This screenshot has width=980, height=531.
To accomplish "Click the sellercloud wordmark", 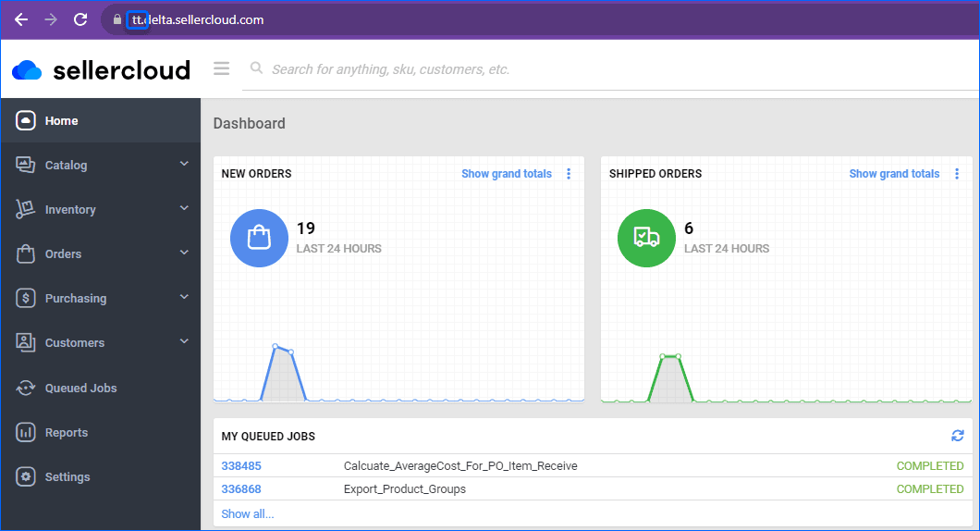I will coord(121,70).
